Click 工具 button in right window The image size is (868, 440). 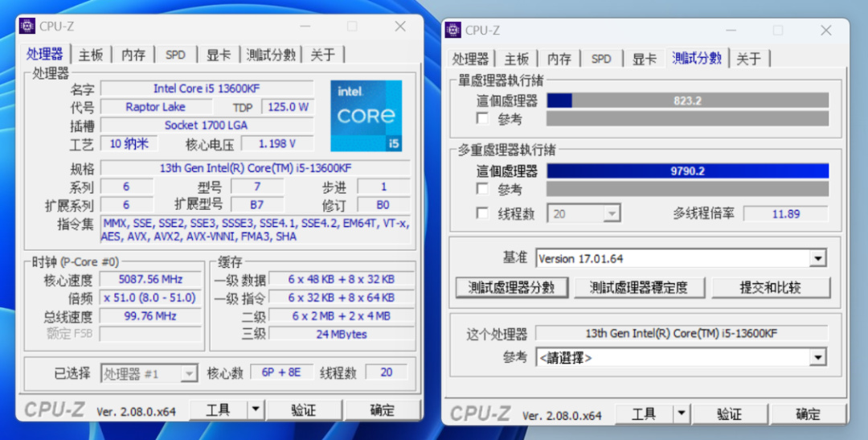pyautogui.click(x=645, y=414)
